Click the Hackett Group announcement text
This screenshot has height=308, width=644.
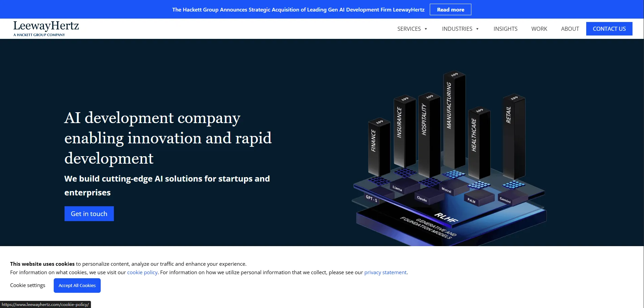(298, 9)
